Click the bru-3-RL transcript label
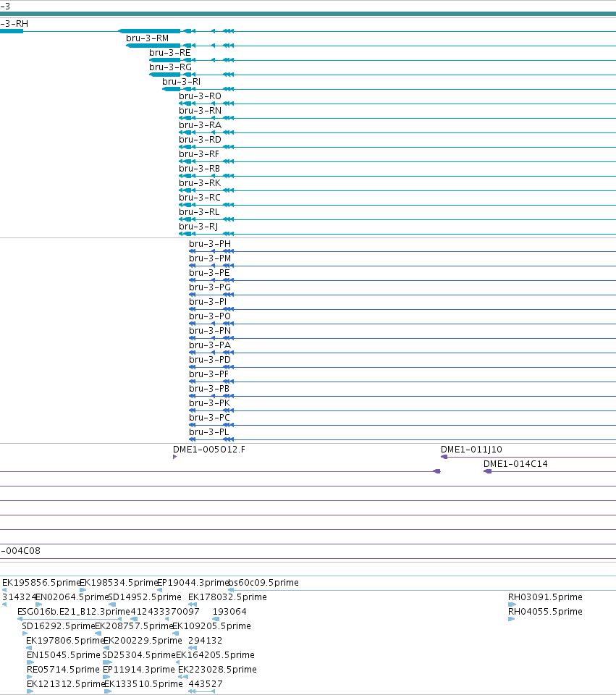The image size is (616, 695). point(199,212)
